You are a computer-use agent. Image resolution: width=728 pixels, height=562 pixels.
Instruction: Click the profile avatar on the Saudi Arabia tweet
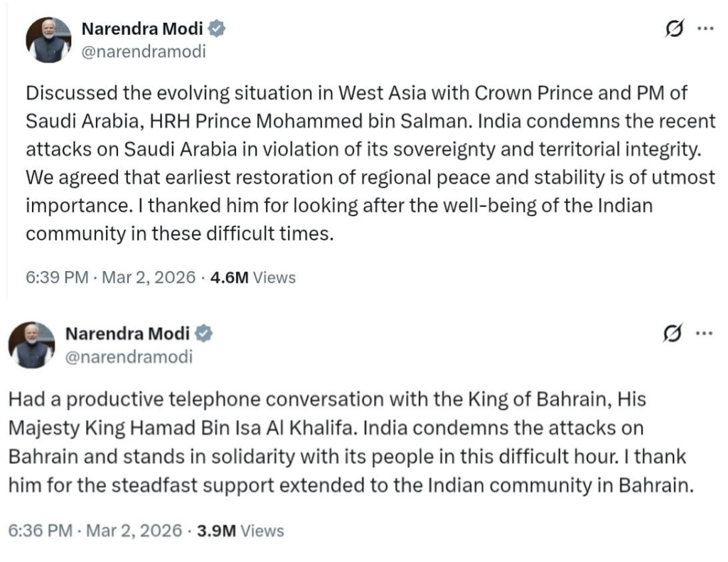(49, 41)
